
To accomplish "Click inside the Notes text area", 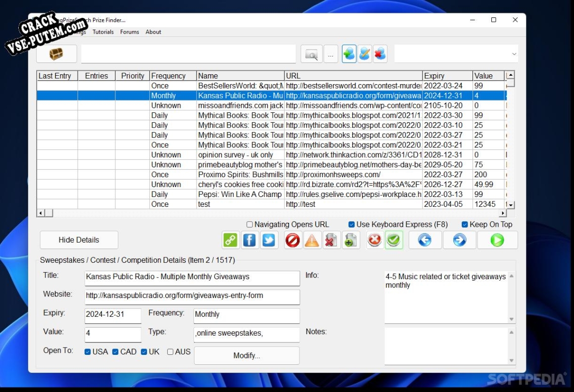I will [x=446, y=346].
